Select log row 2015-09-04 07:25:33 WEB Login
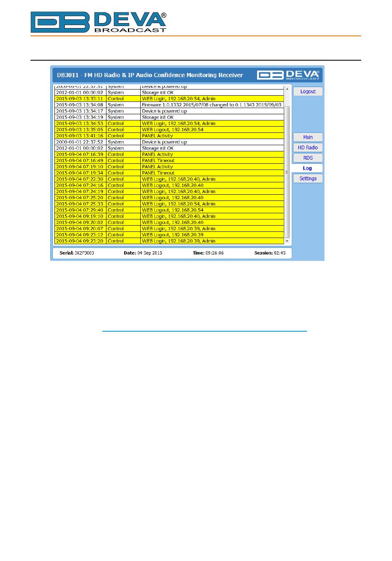 [x=169, y=204]
